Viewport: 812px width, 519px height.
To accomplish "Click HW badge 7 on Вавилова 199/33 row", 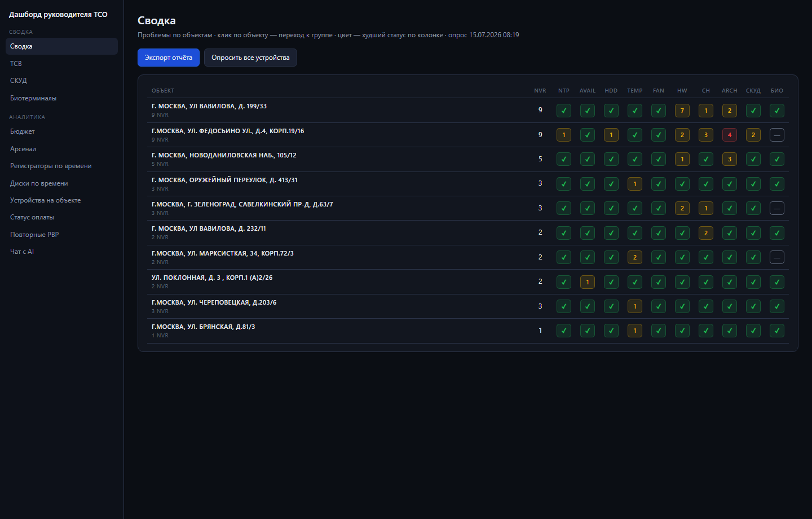I will coord(682,111).
